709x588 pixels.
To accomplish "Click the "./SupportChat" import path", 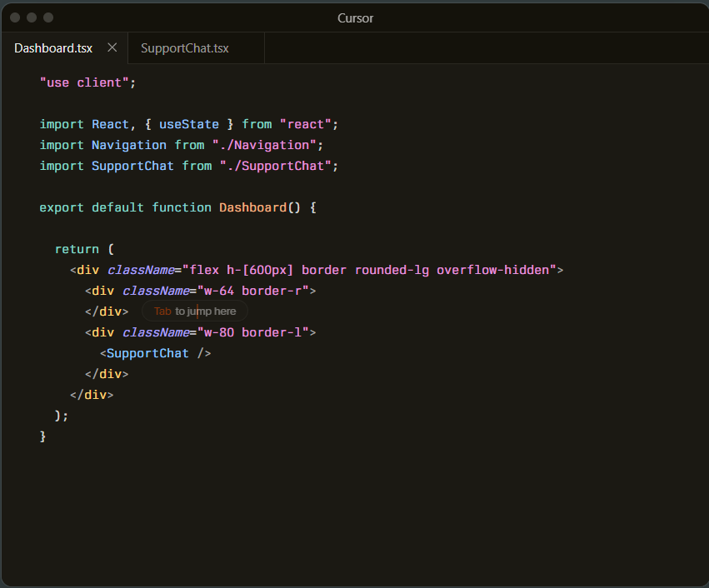I will point(275,166).
